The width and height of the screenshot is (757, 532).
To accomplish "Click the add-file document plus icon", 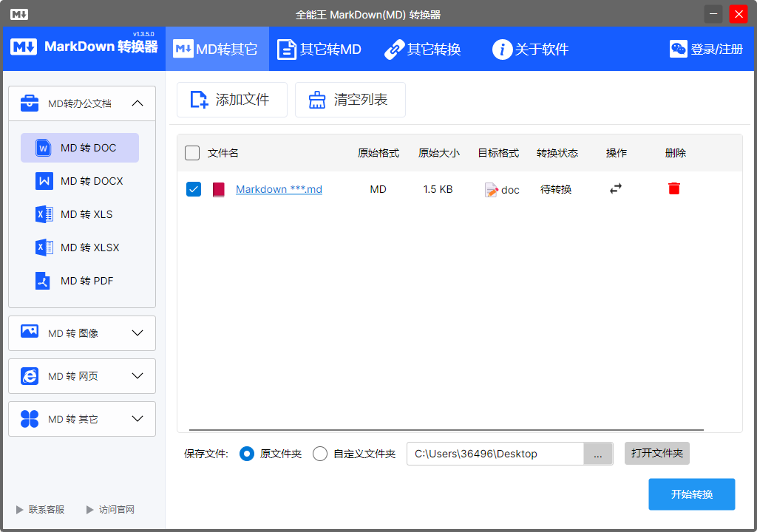I will [x=199, y=100].
